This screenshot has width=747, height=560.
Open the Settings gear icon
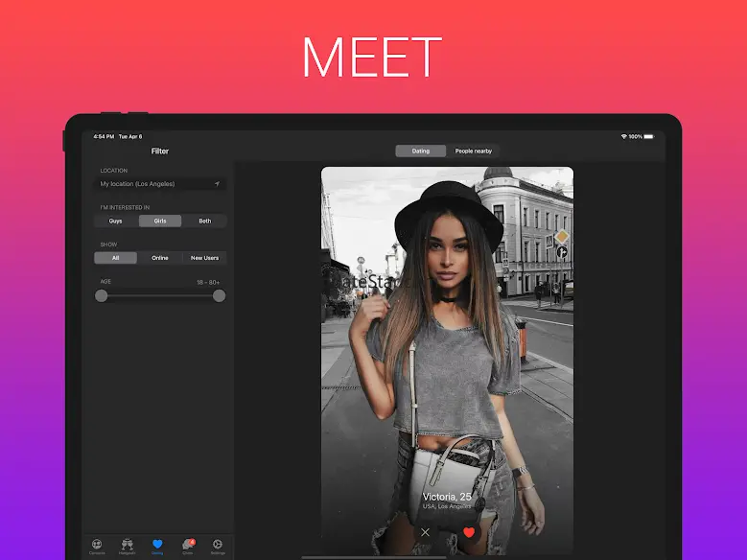(218, 545)
